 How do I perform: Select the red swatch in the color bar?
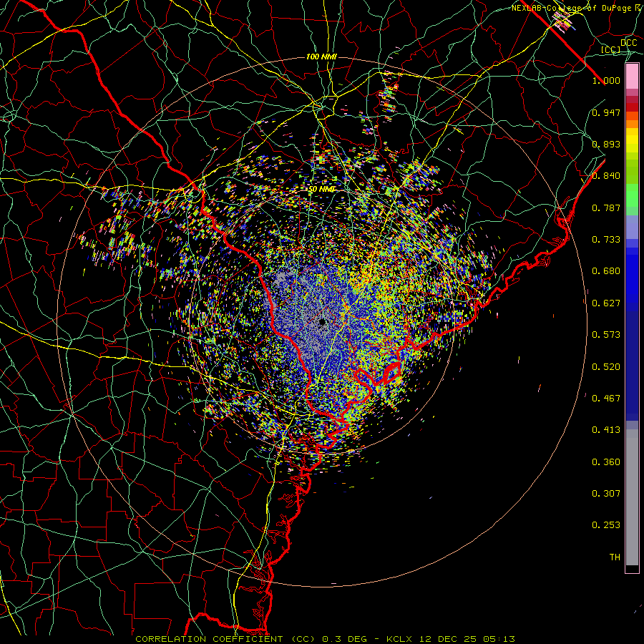[632, 107]
